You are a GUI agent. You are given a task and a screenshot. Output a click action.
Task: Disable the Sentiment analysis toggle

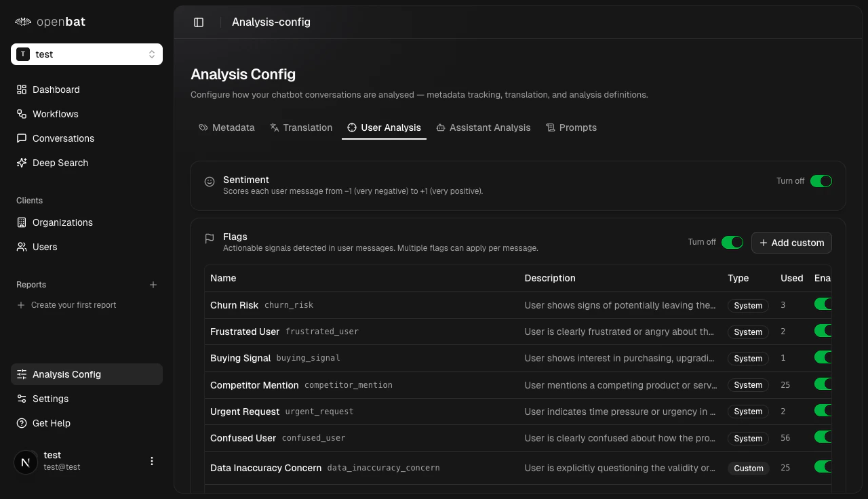[x=821, y=181]
